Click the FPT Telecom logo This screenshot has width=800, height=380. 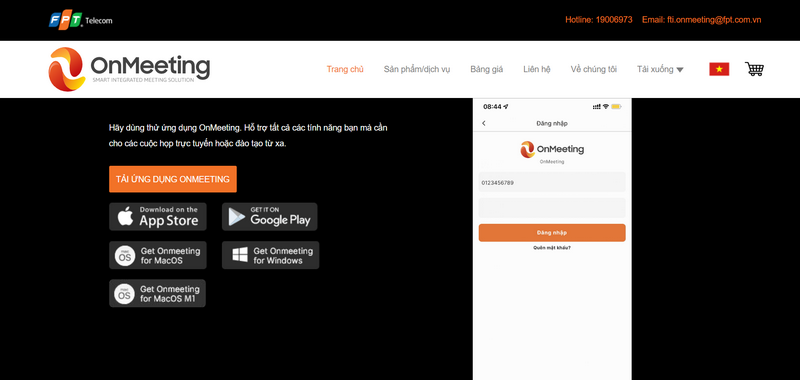[x=81, y=20]
